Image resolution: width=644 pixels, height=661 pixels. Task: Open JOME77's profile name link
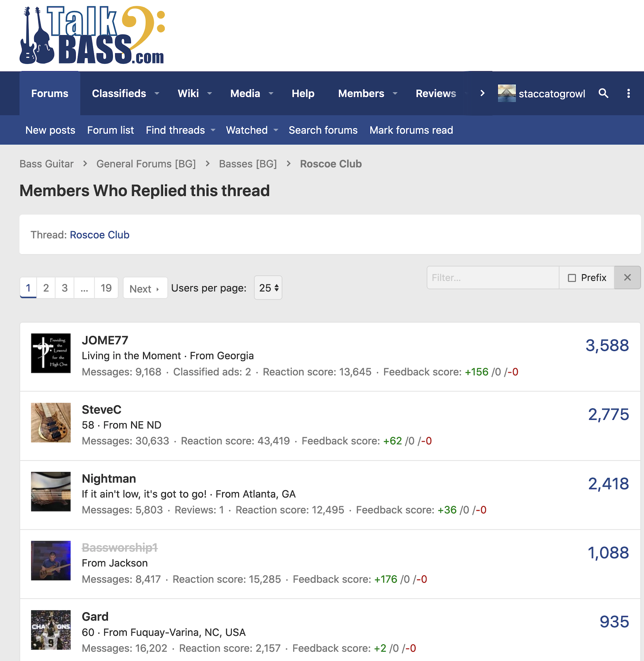click(x=105, y=340)
